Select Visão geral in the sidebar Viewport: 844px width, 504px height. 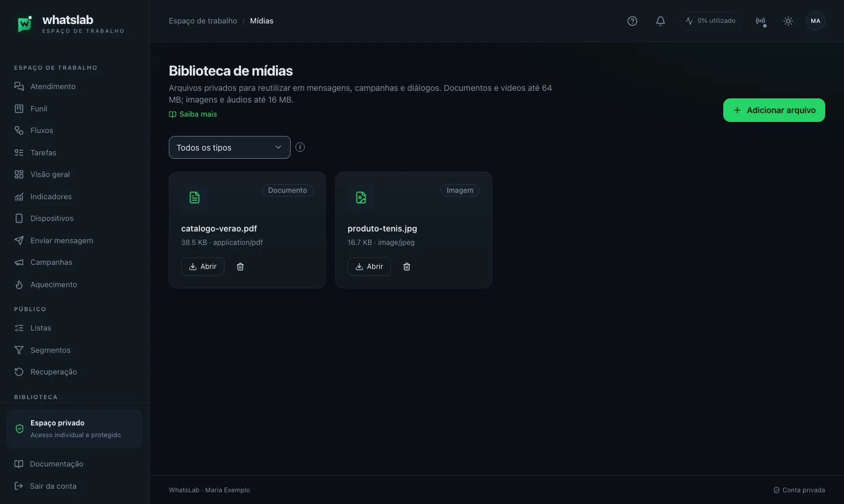click(74, 175)
